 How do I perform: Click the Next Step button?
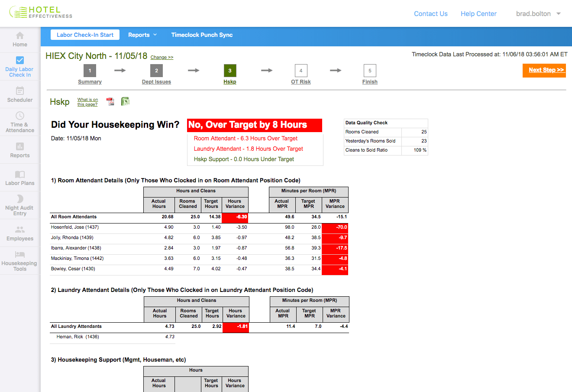544,70
